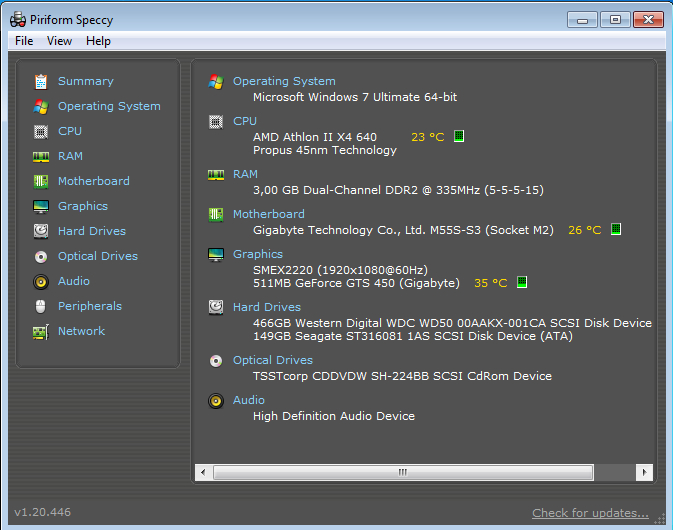Screen dimensions: 673x530
Task: Click the Check for updates link
Action: pyautogui.click(x=590, y=513)
